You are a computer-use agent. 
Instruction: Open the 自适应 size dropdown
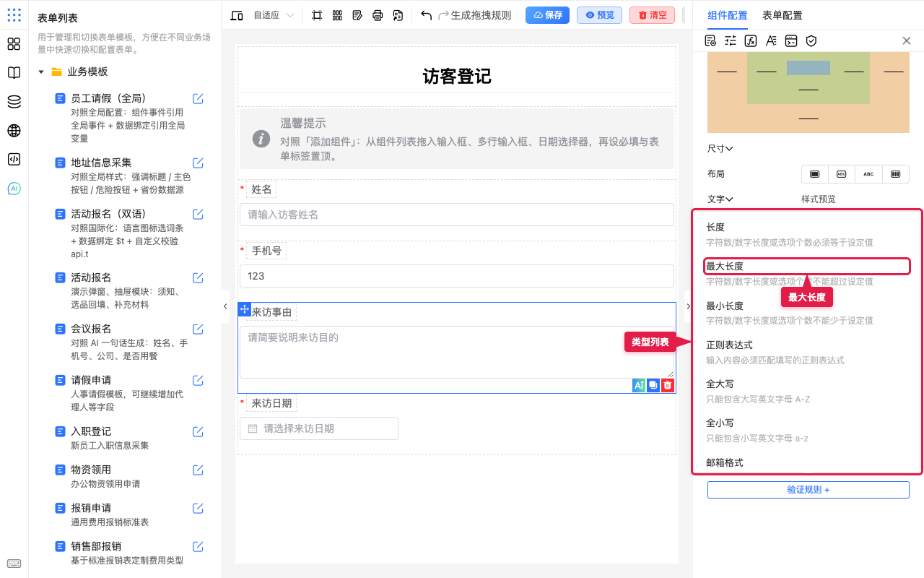click(x=274, y=15)
